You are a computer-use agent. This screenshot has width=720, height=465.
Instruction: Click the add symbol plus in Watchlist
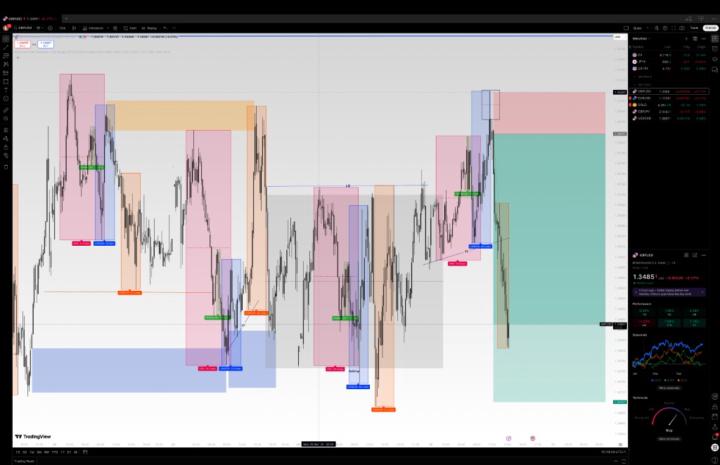tap(687, 39)
